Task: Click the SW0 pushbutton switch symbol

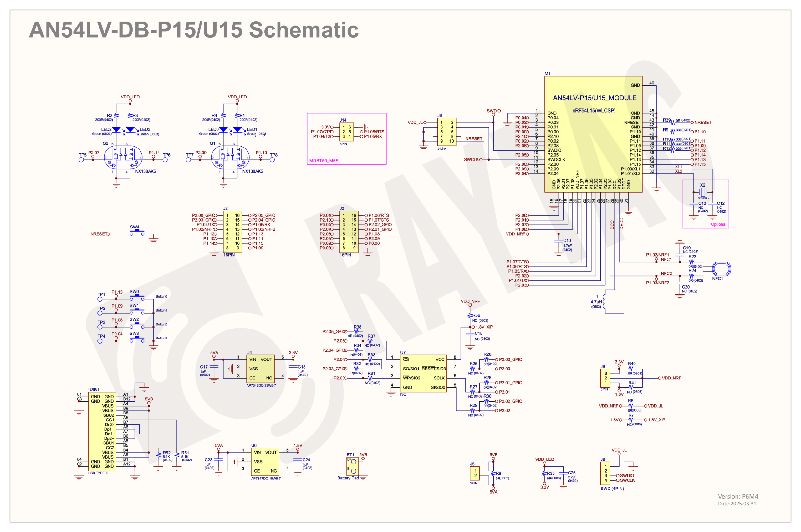Action: tap(137, 298)
